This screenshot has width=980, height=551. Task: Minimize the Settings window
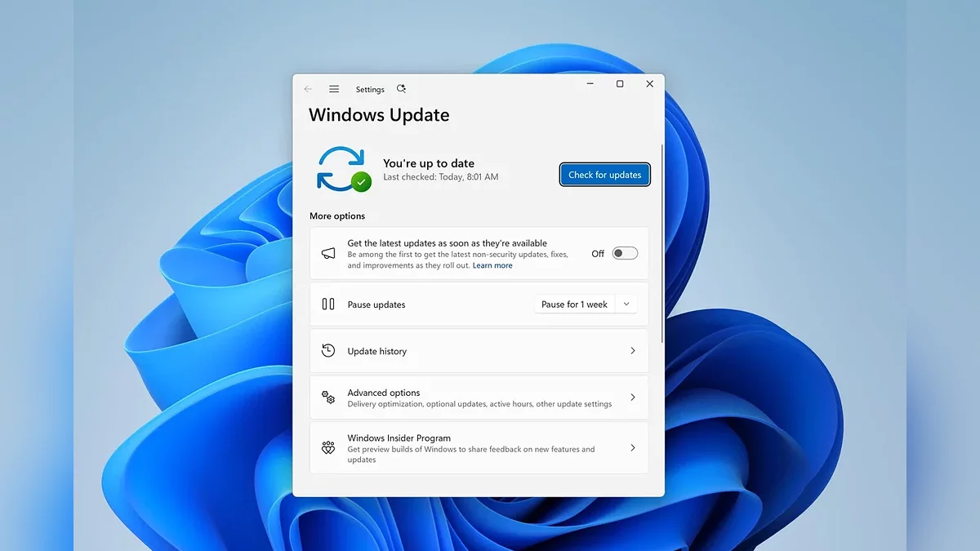coord(590,83)
